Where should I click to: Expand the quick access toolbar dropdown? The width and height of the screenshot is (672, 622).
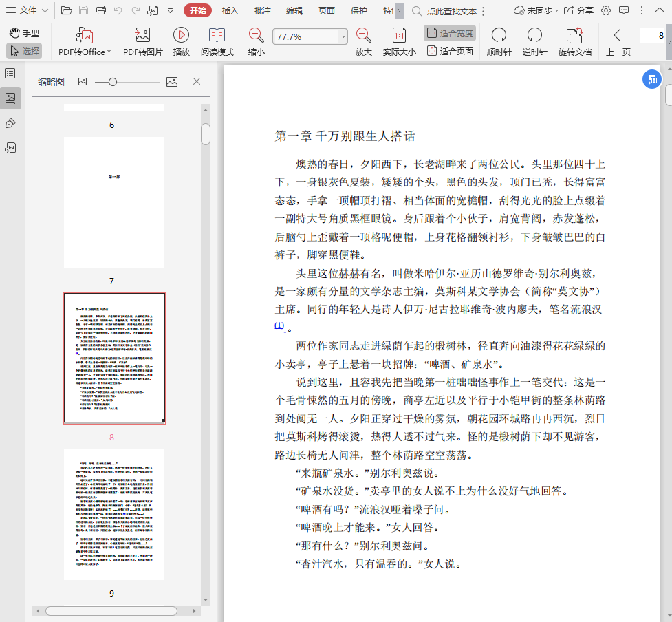170,11
